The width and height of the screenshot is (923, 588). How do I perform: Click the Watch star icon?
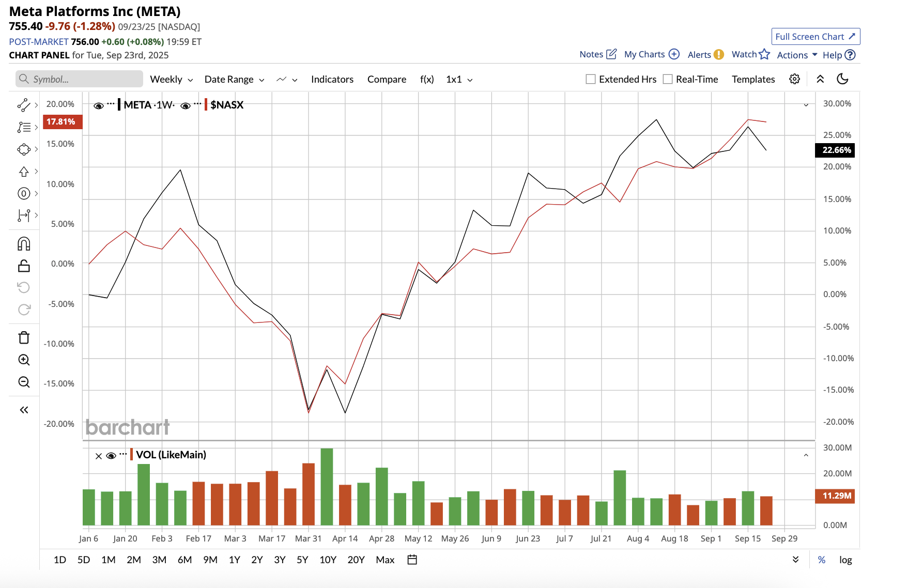(x=764, y=54)
